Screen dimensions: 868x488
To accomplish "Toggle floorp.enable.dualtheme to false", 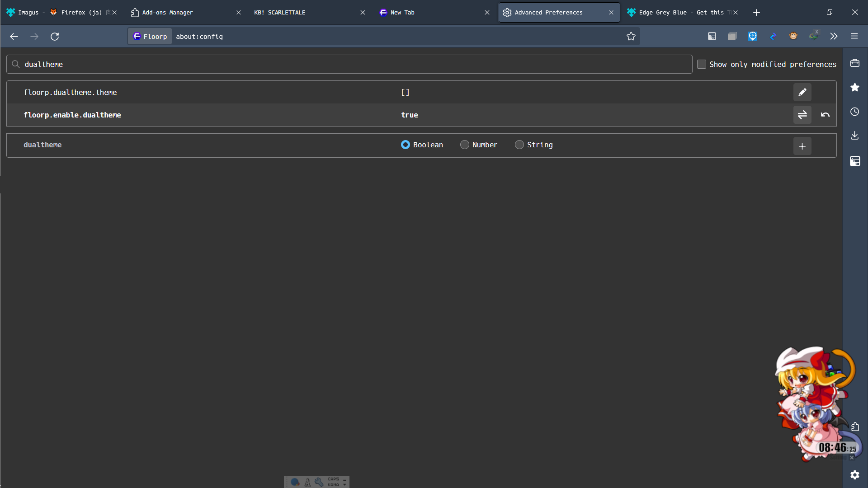I will click(x=802, y=115).
